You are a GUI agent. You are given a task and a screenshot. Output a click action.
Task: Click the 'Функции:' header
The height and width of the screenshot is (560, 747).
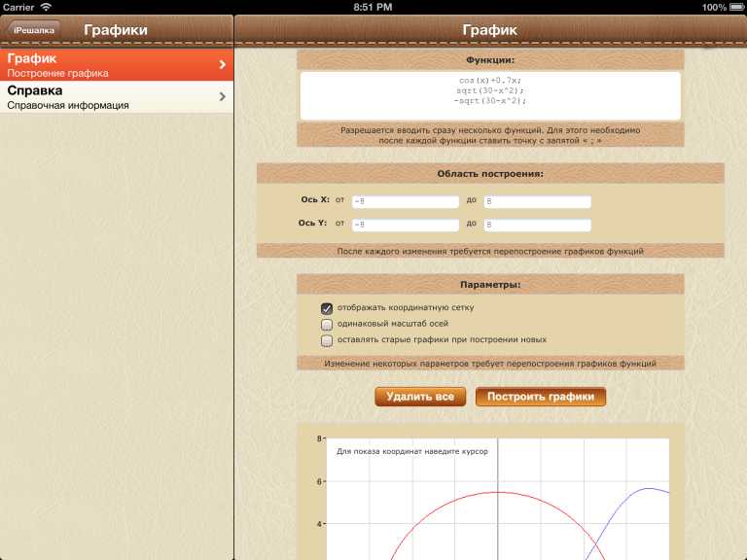coord(490,60)
